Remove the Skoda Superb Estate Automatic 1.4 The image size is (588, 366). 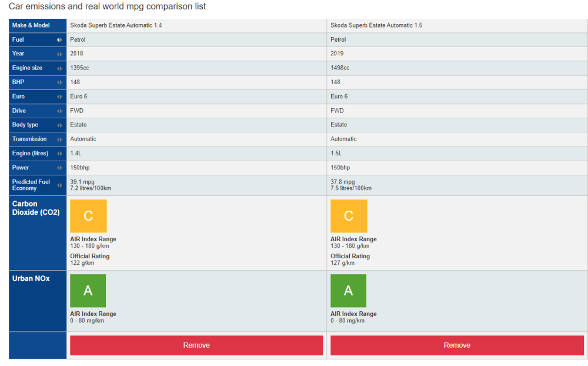(196, 345)
